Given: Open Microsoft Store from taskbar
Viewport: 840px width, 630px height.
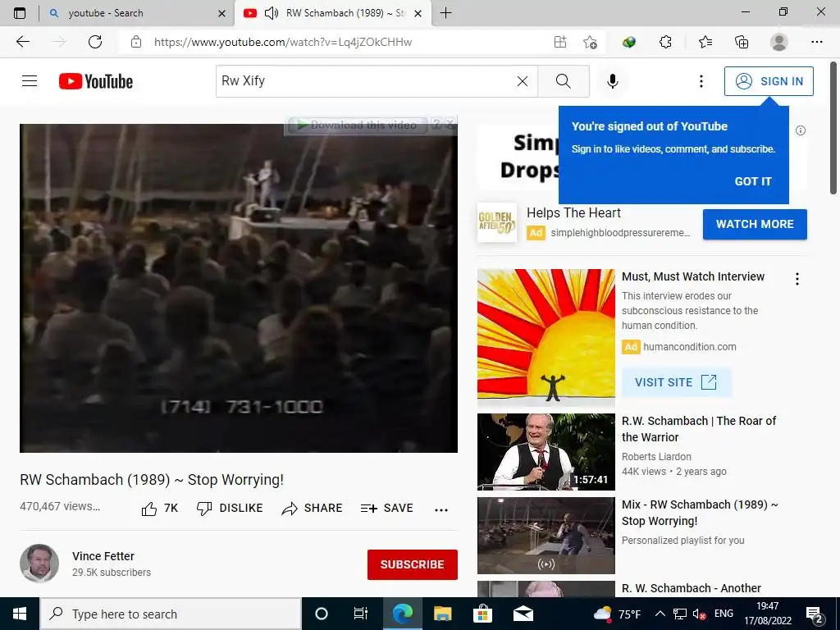Looking at the screenshot, I should tap(482, 614).
